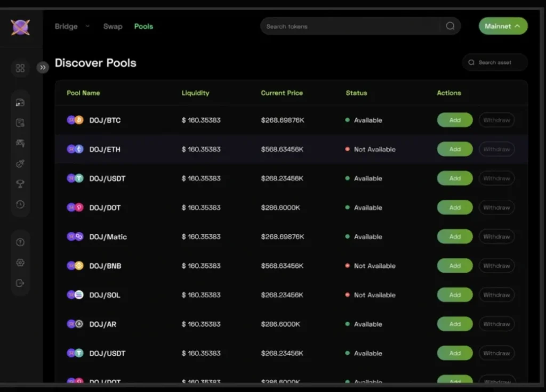
Task: Focus the Search asset field
Action: (495, 63)
